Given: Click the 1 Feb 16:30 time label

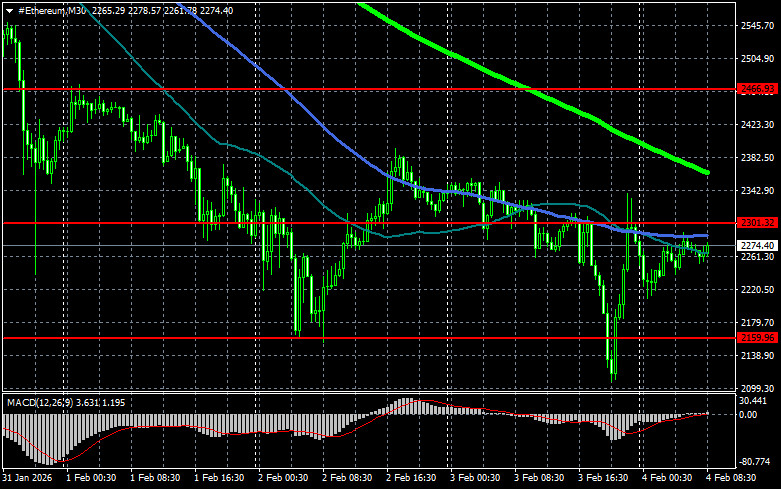Looking at the screenshot, I should tap(219, 478).
